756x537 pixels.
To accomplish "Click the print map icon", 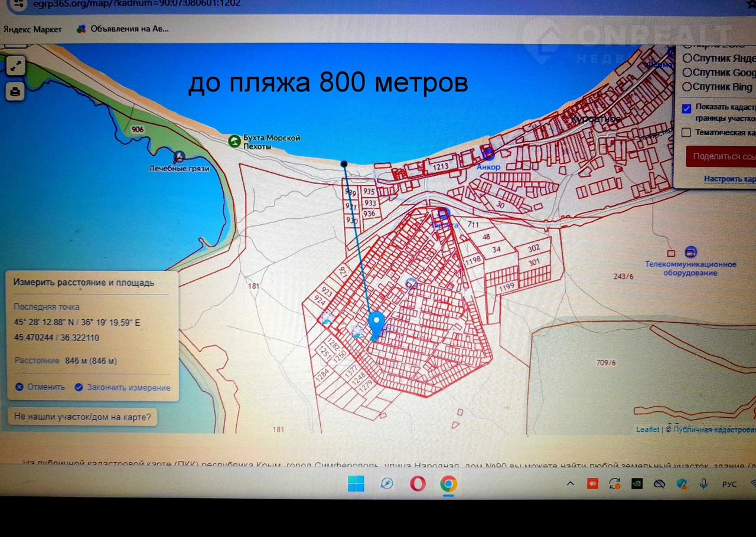I will click(x=15, y=92).
